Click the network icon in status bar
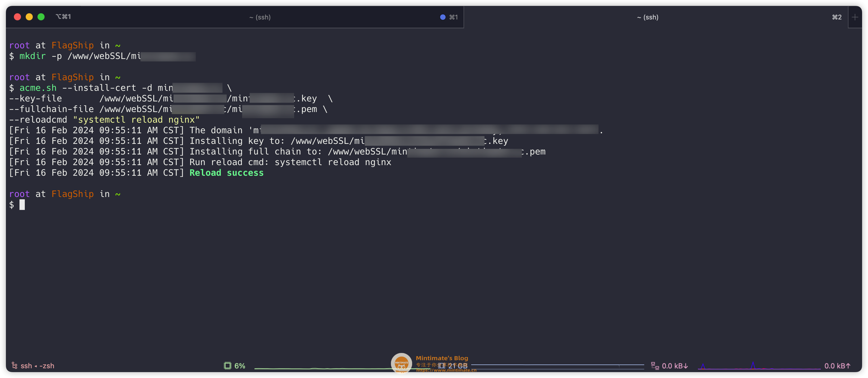Image resolution: width=868 pixels, height=378 pixels. point(655,366)
